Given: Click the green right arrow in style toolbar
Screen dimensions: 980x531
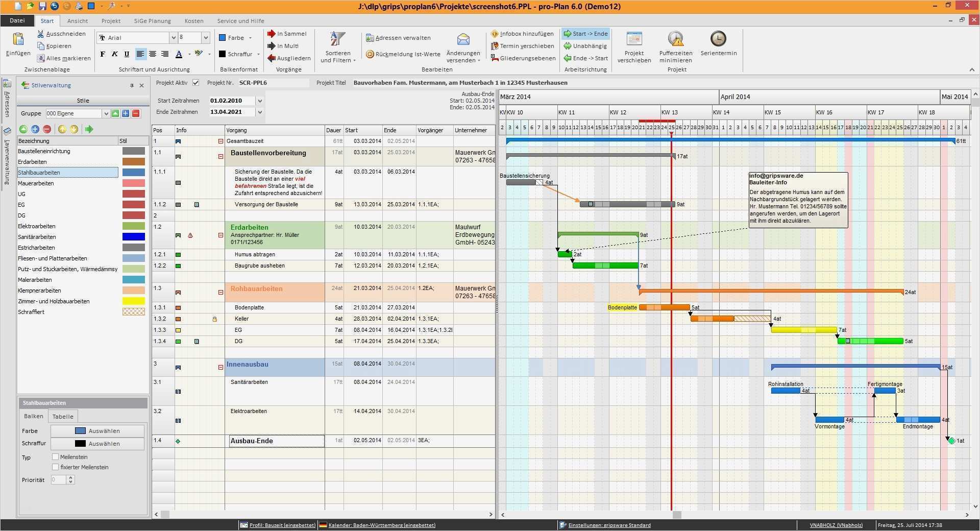Looking at the screenshot, I should click(x=89, y=129).
